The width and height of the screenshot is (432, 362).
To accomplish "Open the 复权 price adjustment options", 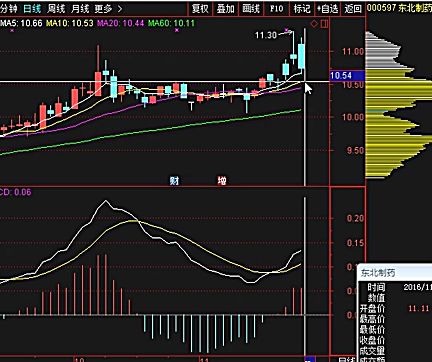I will tap(200, 9).
